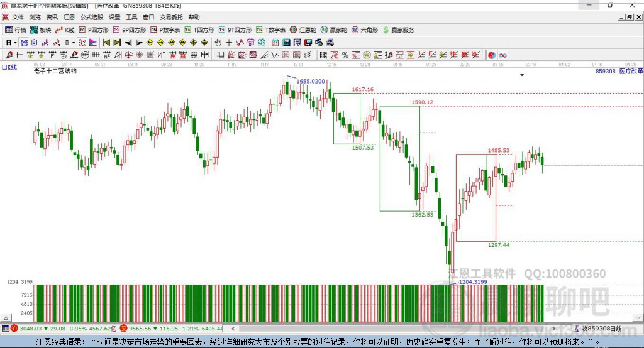Click the 1655.0200 high price label
Viewport: 644px width, 348px height.
point(311,81)
